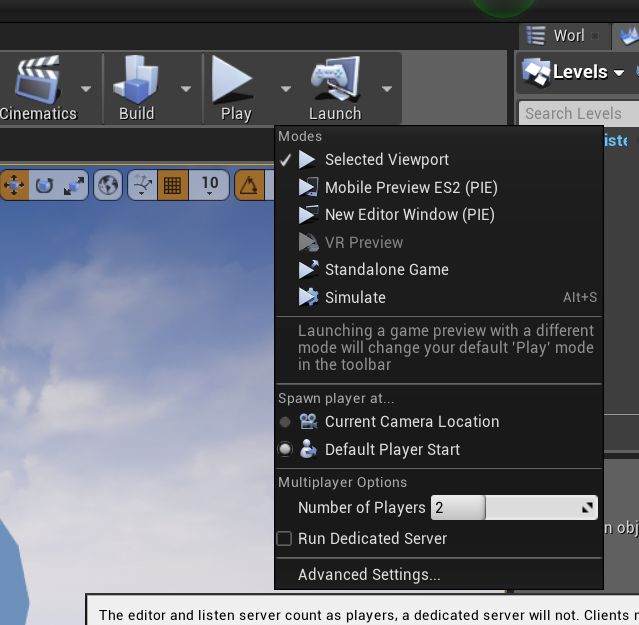The image size is (639, 625).
Task: Enable Run Dedicated Server checkbox
Action: click(x=284, y=538)
